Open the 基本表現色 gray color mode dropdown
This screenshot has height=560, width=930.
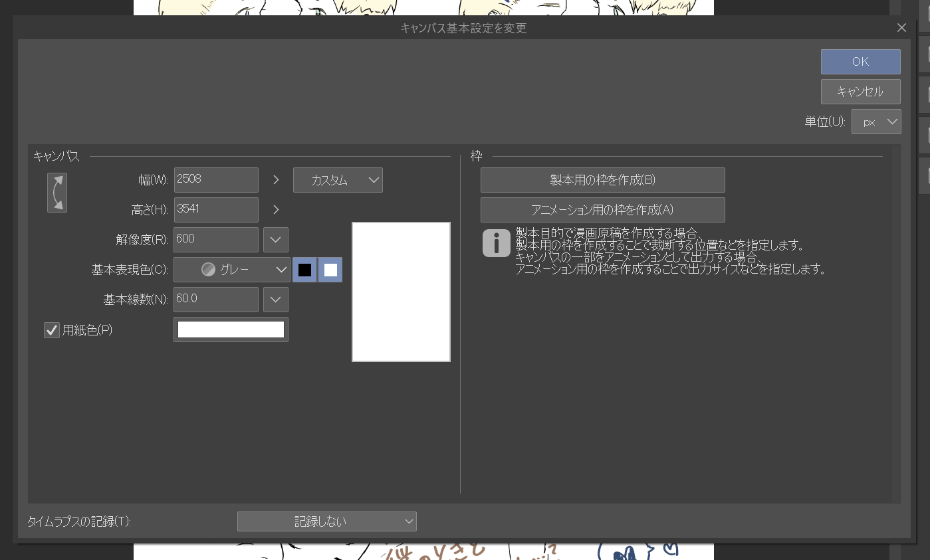tap(232, 270)
